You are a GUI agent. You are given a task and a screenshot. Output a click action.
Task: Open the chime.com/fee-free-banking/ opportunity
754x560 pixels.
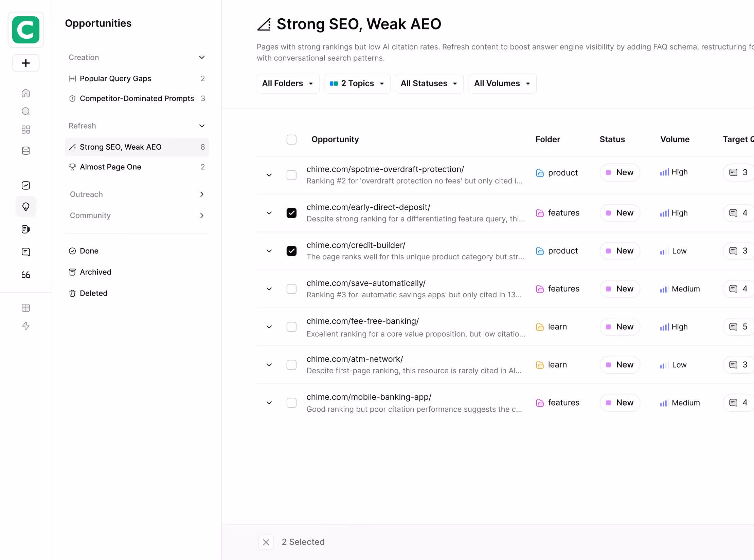(362, 321)
